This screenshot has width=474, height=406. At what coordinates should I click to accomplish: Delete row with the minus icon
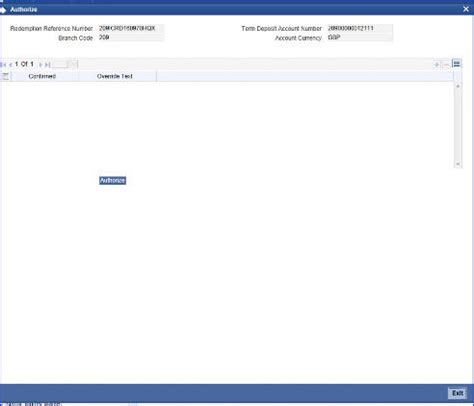tap(446, 64)
